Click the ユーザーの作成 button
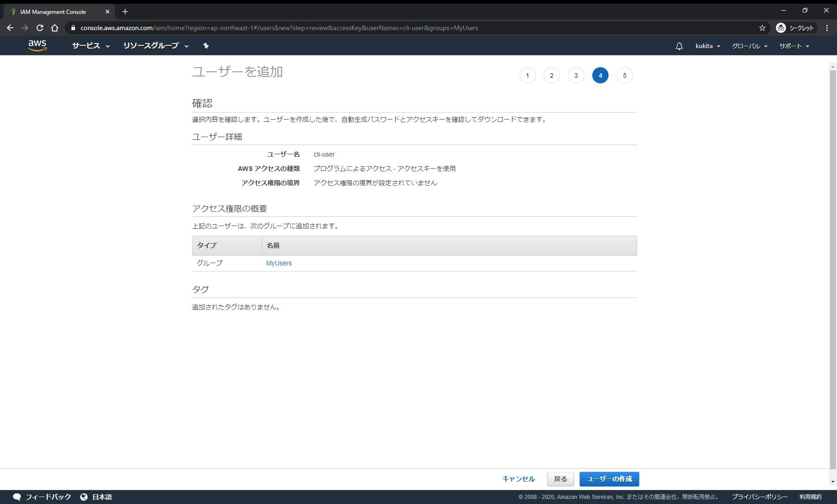The image size is (837, 504). pyautogui.click(x=609, y=479)
